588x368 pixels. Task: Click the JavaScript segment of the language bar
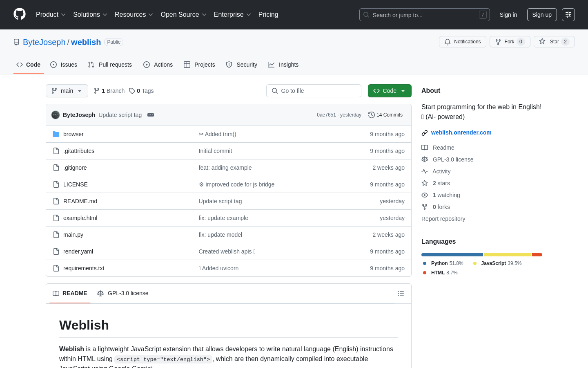[x=508, y=255]
